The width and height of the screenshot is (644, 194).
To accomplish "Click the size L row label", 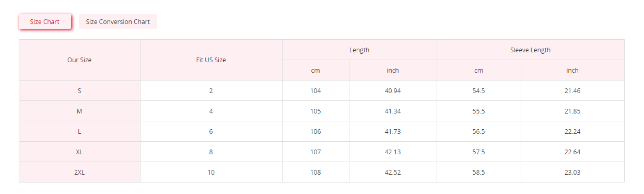I will coord(79,131).
